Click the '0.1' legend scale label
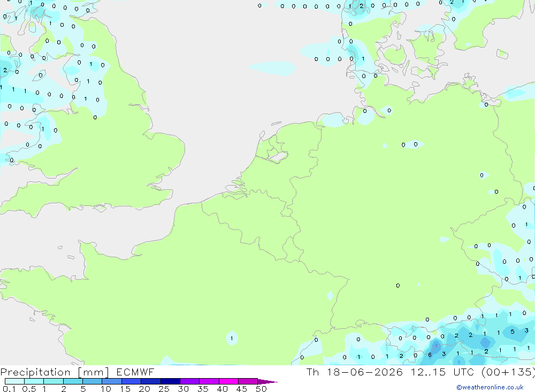535x392 pixels. click(9, 389)
